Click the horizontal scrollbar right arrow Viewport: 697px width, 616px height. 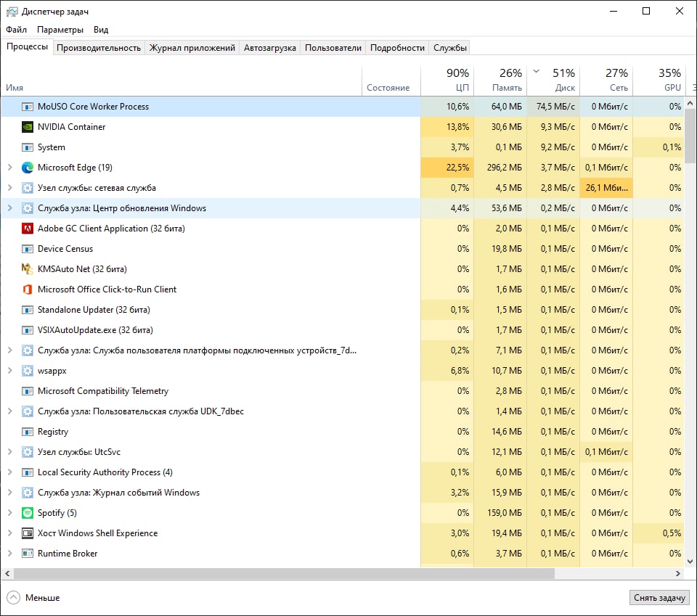pos(678,573)
